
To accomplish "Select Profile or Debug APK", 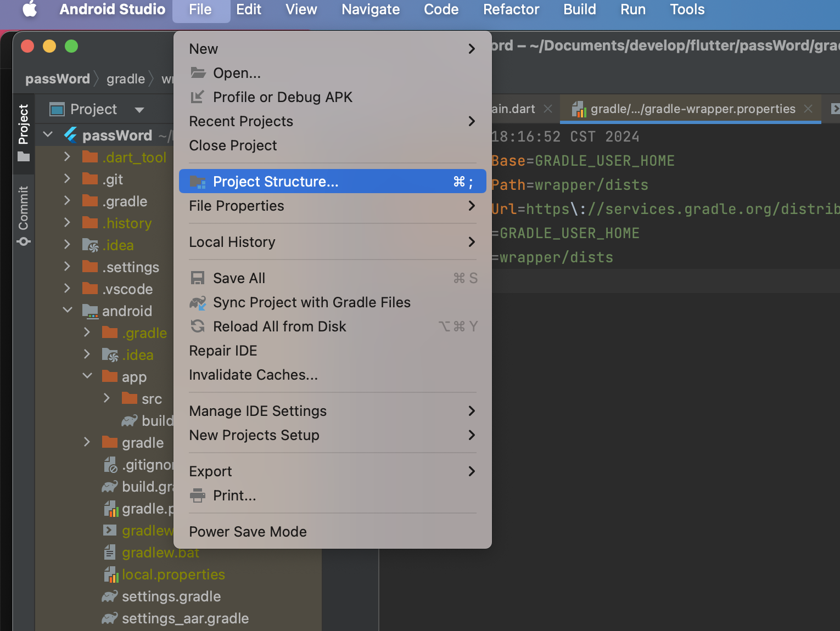I will click(332, 97).
